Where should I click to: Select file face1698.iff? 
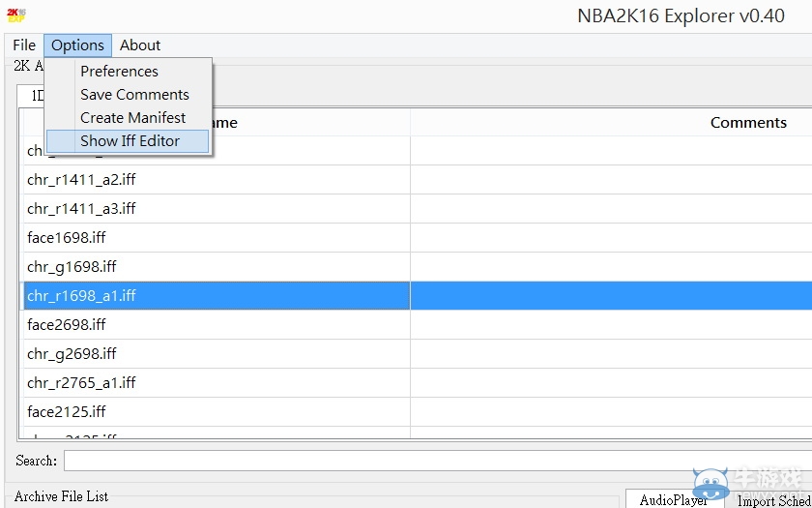pos(217,238)
